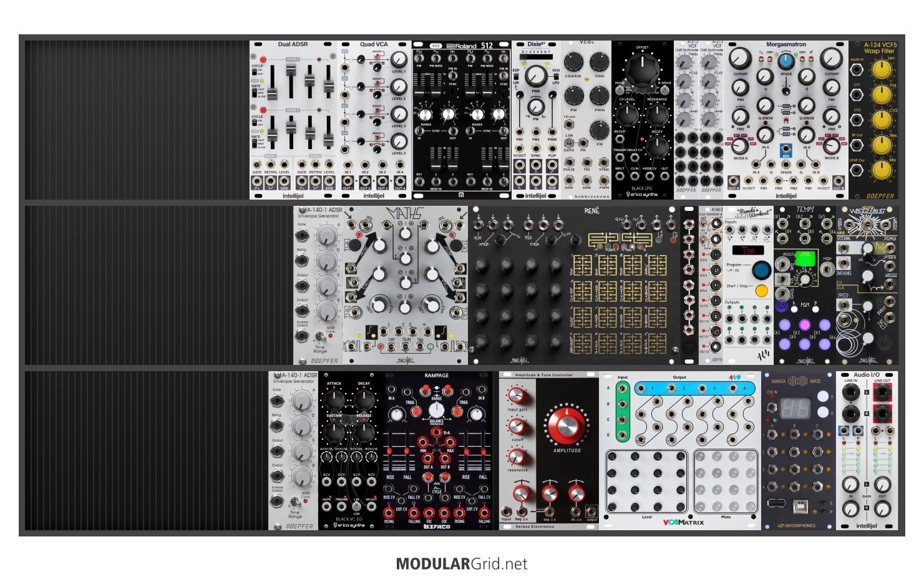Flip the ADSR 1 RATE fast/med/slow switch
The width and height of the screenshot is (924, 577).
255,93
